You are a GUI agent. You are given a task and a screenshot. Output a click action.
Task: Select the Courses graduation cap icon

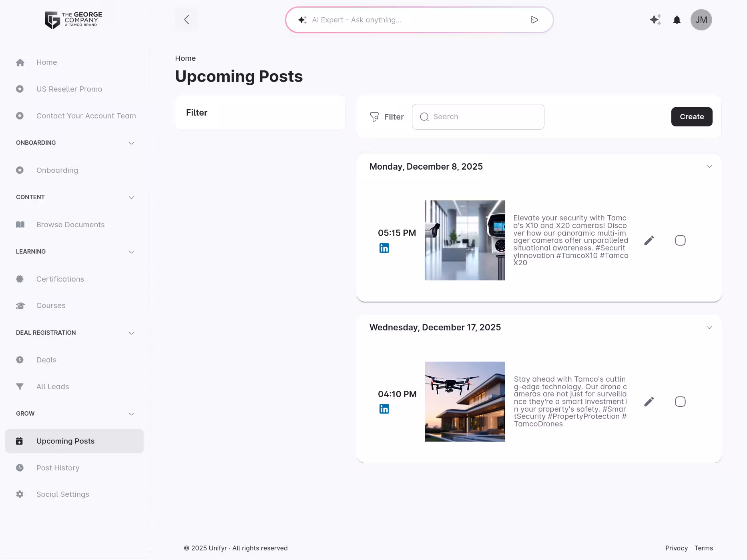coord(20,305)
